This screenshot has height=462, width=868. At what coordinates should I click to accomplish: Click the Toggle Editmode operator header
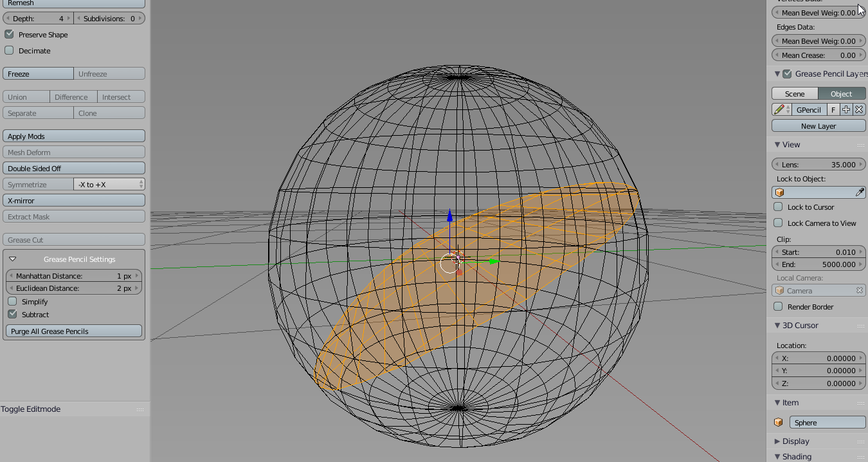click(x=31, y=409)
